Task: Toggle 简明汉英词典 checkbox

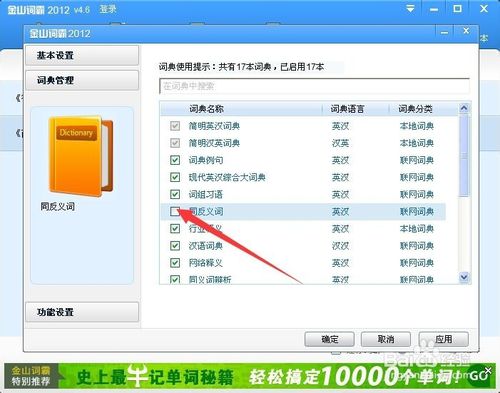Action: (x=175, y=143)
